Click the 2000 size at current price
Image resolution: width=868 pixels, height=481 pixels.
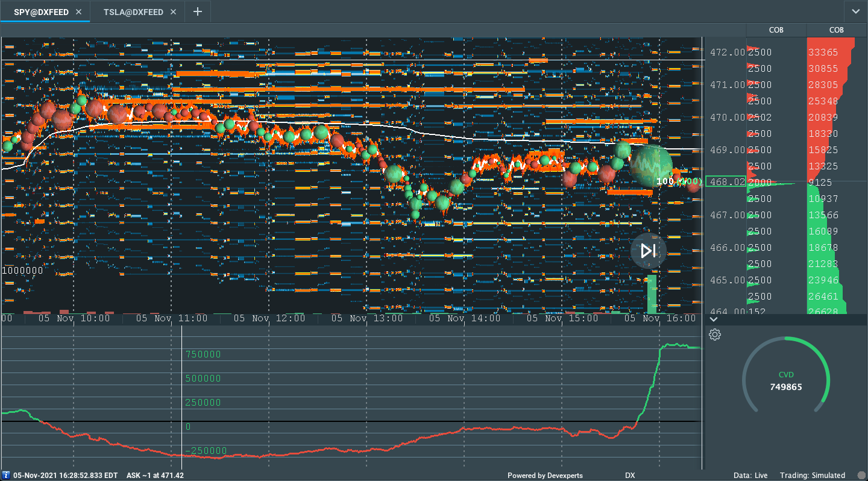click(x=759, y=181)
